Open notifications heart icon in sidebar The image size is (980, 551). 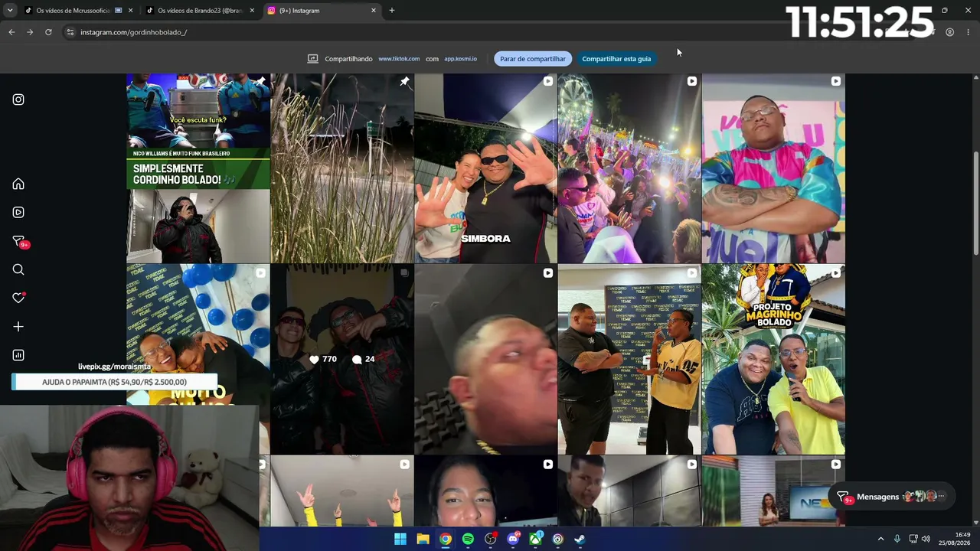tap(18, 298)
